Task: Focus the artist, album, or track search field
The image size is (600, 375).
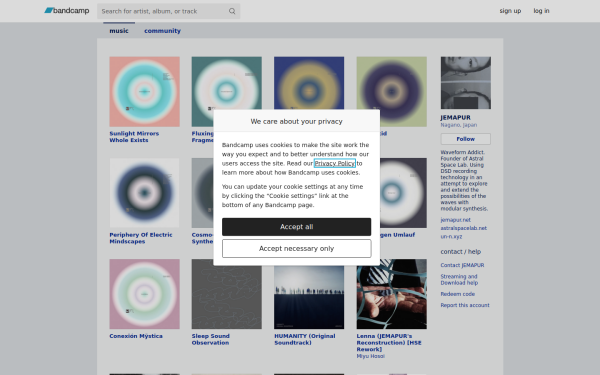Action: (168, 11)
